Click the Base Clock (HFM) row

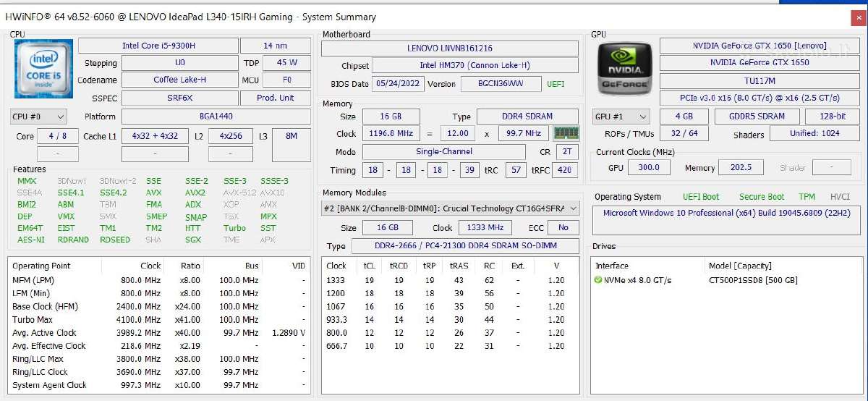point(159,306)
